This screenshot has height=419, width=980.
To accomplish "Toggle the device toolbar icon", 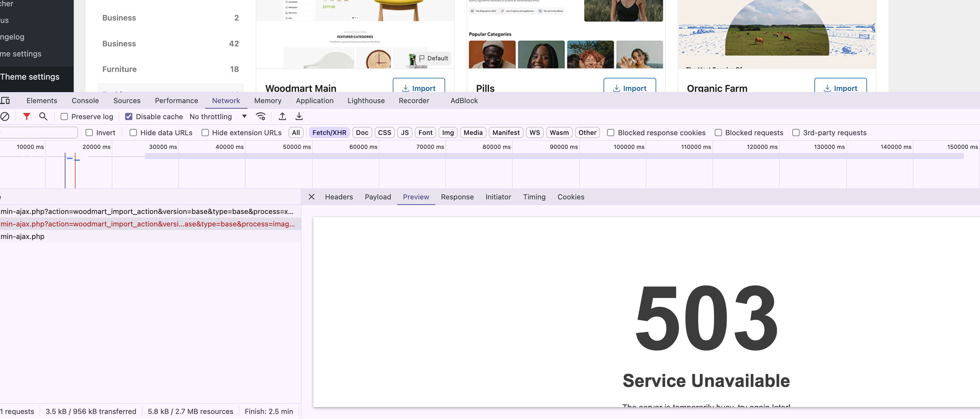I will (x=5, y=101).
